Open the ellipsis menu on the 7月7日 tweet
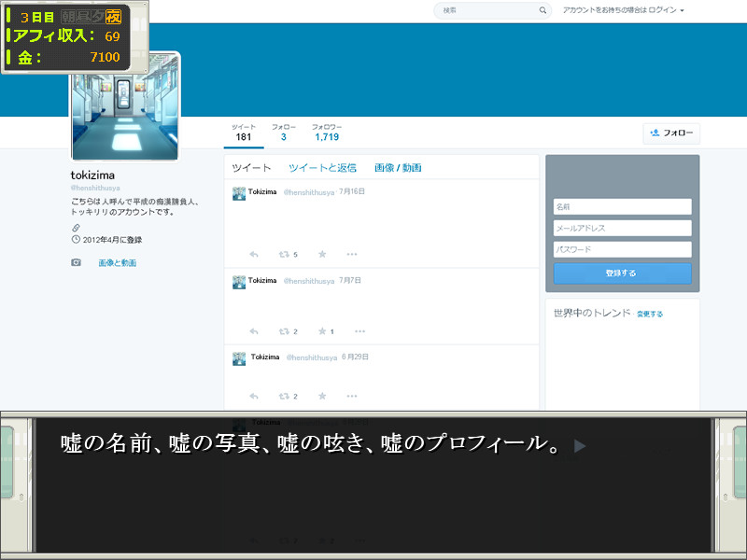This screenshot has width=747, height=560. 359,331
